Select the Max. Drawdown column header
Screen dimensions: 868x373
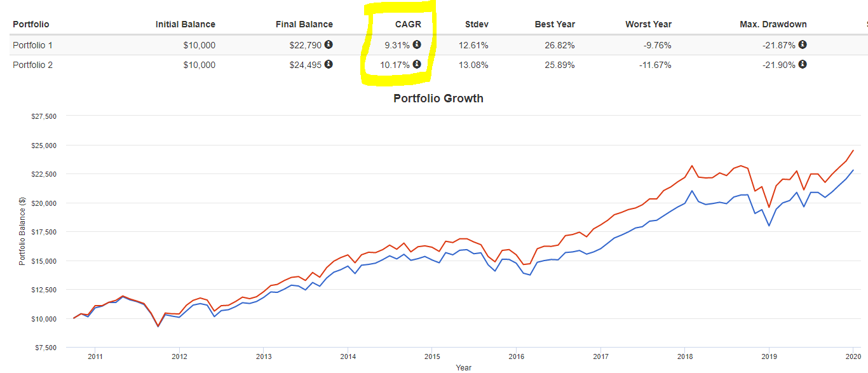[773, 24]
